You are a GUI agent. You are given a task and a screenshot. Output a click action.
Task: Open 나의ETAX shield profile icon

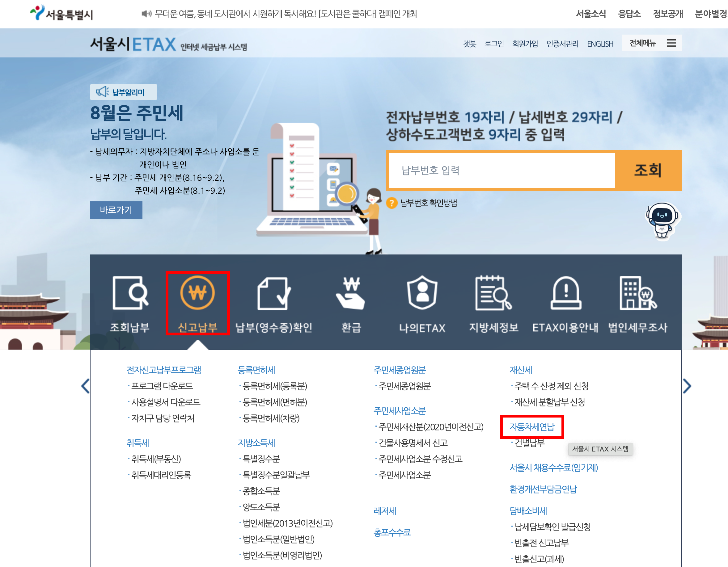tap(422, 293)
